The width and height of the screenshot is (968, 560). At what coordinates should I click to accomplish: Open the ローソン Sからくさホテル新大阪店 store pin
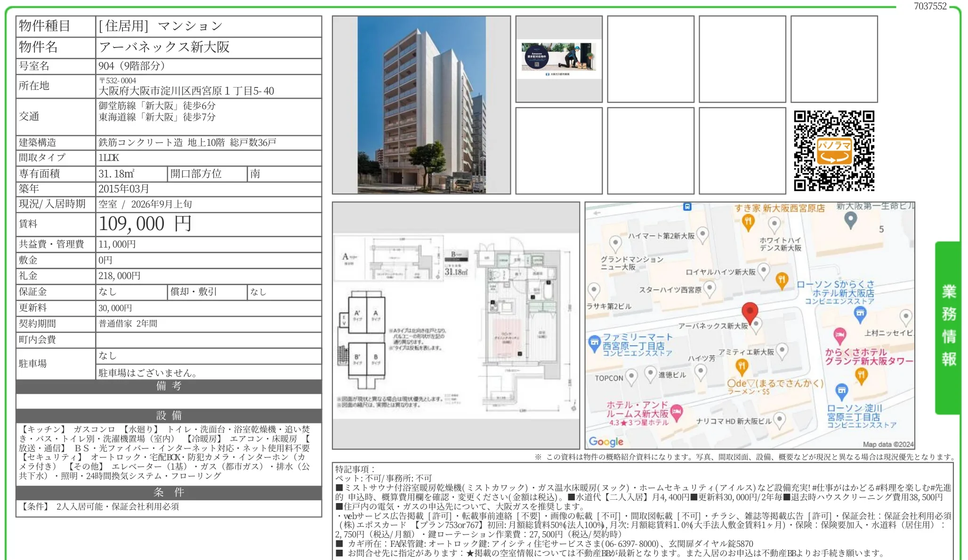tap(860, 314)
